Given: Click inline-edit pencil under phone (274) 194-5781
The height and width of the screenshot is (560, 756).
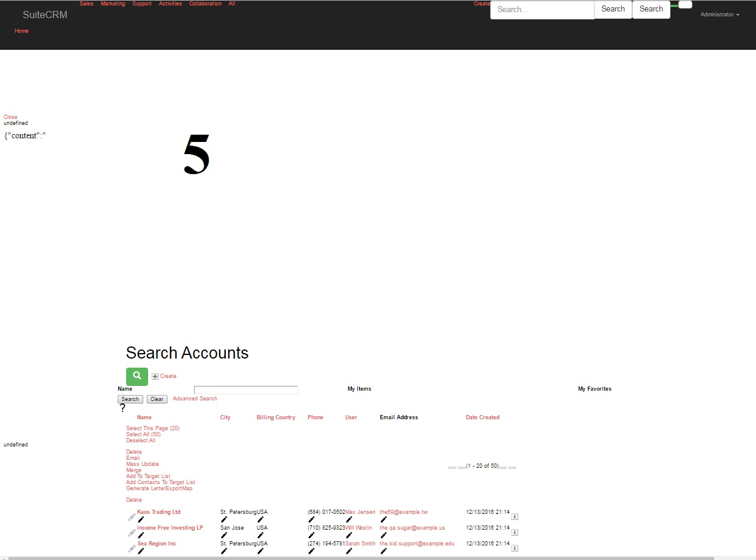Looking at the screenshot, I should pyautogui.click(x=311, y=551).
